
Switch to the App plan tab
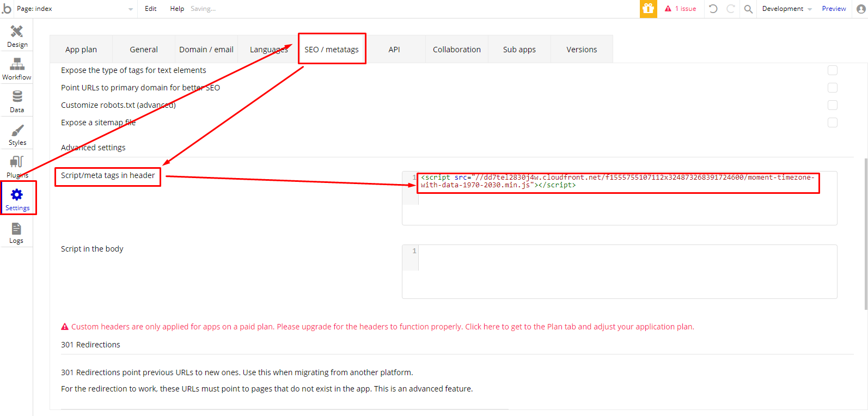(x=81, y=50)
